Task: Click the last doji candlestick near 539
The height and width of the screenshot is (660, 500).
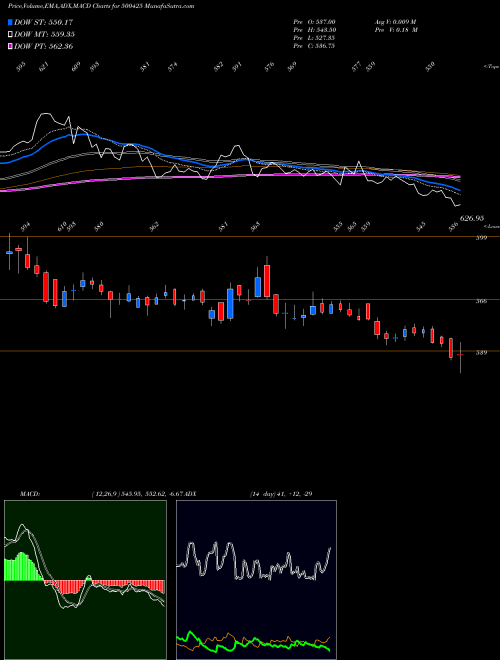Action: point(460,356)
